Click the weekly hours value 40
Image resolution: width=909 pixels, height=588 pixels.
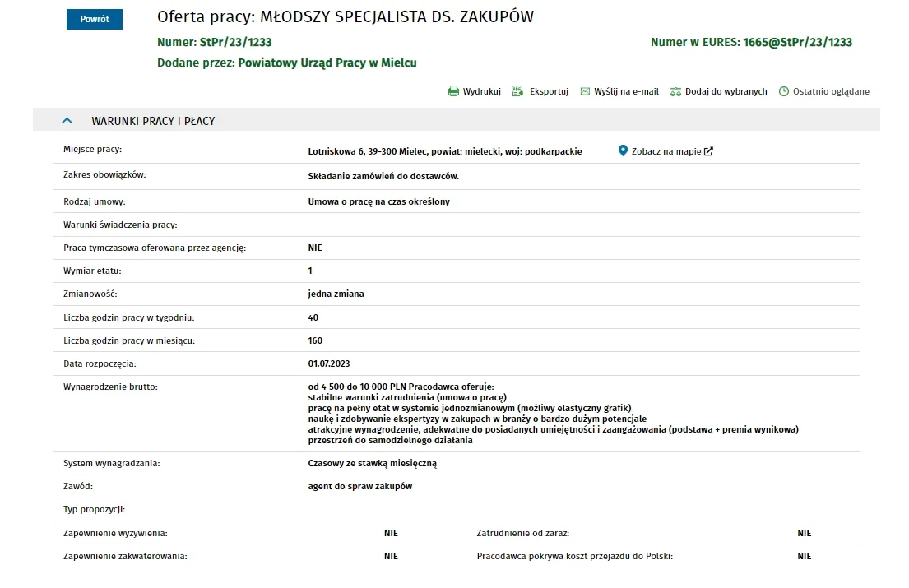[313, 317]
